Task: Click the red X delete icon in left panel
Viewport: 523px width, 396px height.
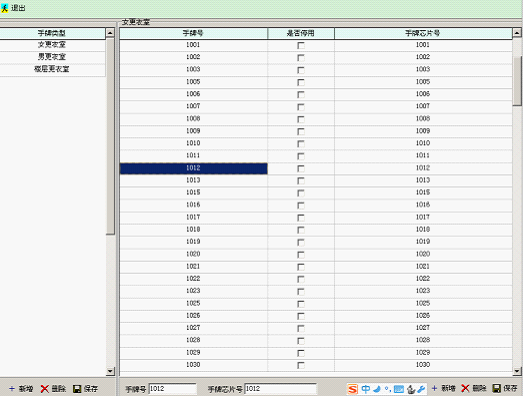Action: pyautogui.click(x=44, y=389)
